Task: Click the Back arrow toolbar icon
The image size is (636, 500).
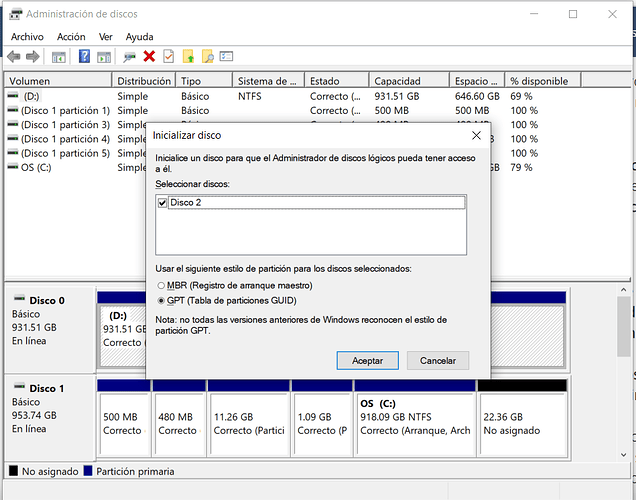Action: [14, 56]
